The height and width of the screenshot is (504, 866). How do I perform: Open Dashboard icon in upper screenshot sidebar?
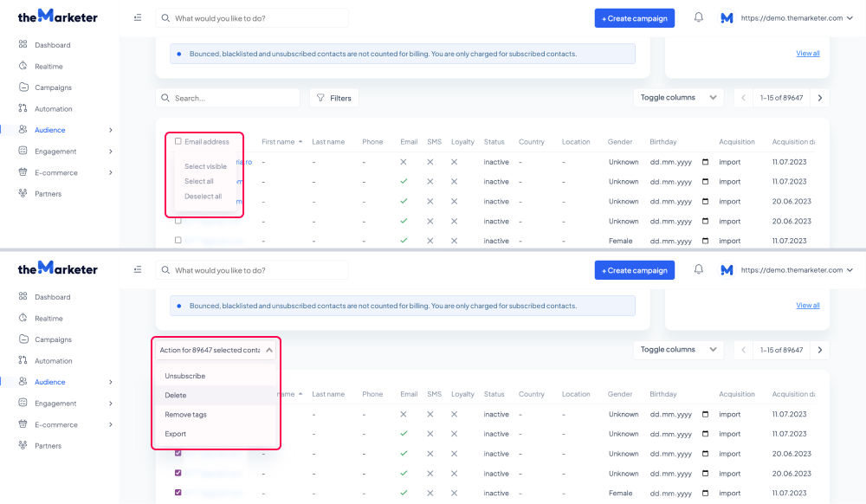tap(23, 44)
